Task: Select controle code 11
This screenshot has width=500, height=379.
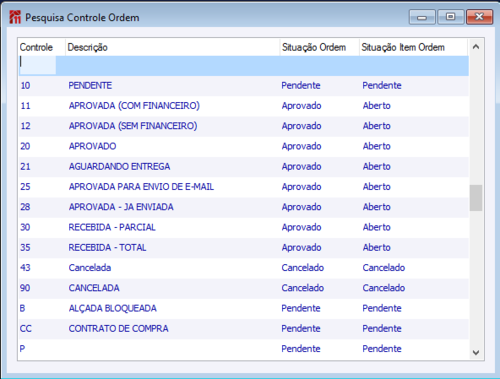Action: pyautogui.click(x=25, y=106)
